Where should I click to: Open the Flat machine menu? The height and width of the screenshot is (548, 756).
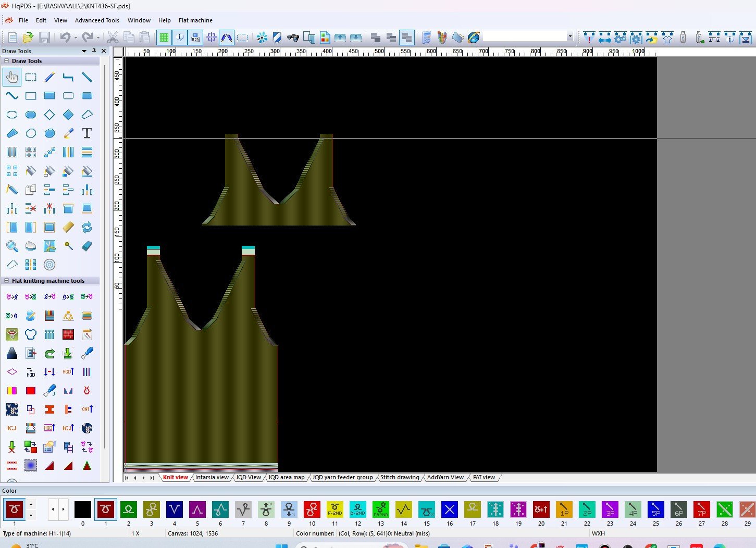click(195, 20)
